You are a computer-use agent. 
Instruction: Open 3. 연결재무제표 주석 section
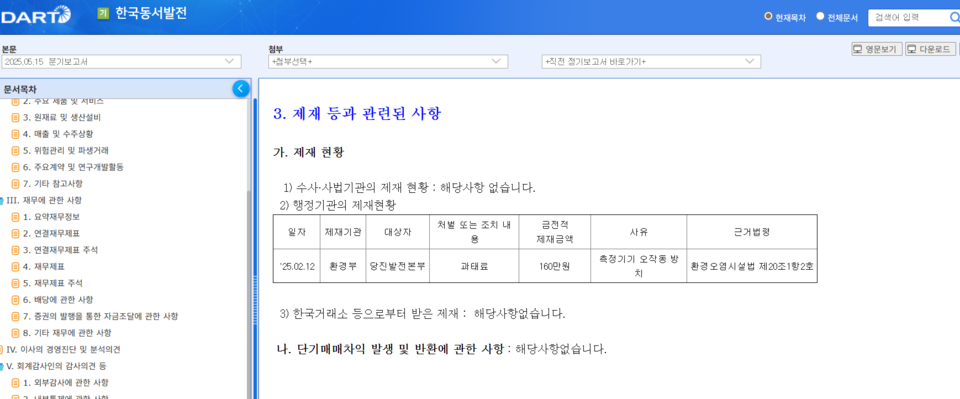(x=60, y=250)
